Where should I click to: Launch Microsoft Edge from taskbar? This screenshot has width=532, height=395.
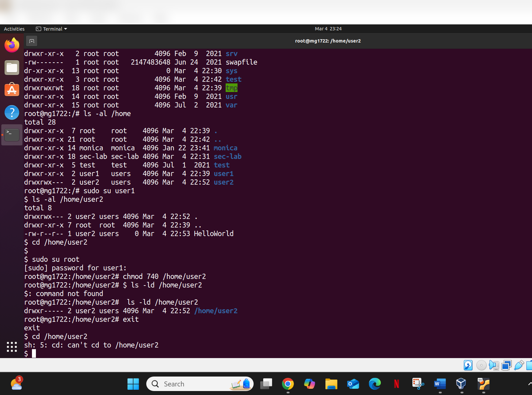point(375,384)
